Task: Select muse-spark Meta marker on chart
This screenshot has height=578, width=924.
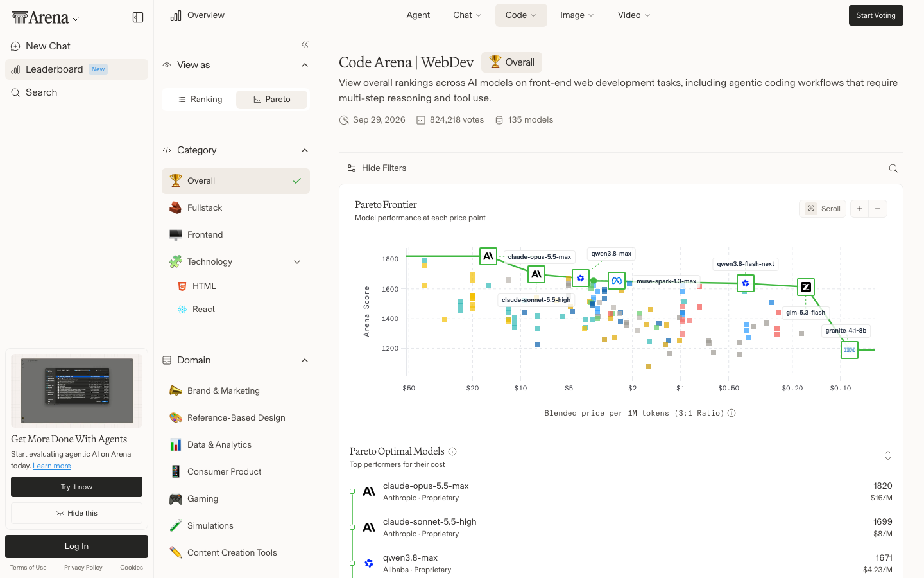Action: coord(617,281)
